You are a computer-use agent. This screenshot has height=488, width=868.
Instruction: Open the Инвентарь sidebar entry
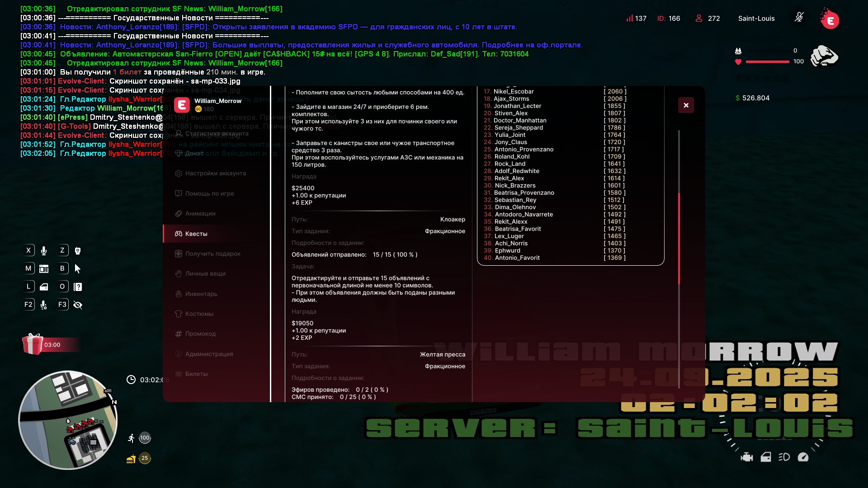coord(201,294)
